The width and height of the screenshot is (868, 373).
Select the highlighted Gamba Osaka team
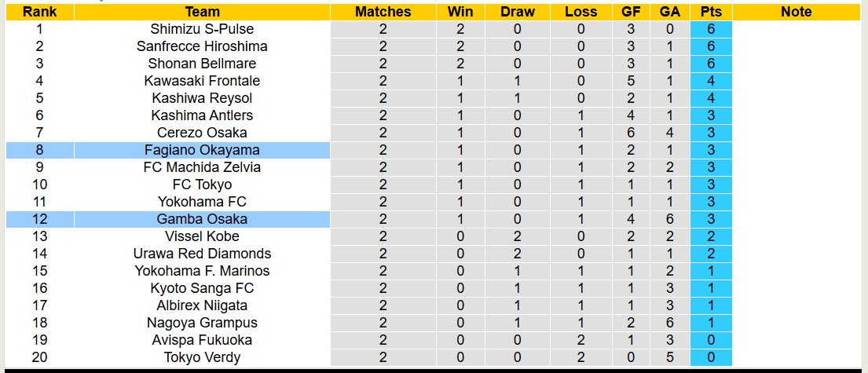click(202, 219)
